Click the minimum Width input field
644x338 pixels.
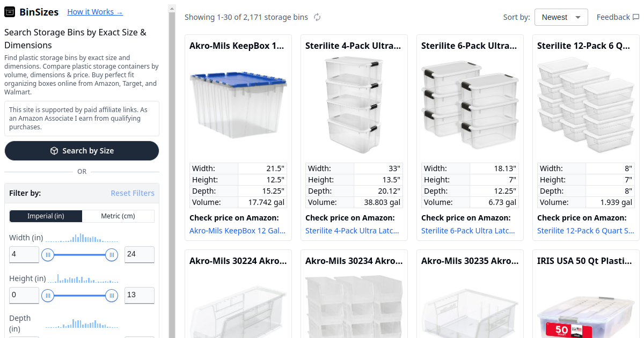pos(24,254)
